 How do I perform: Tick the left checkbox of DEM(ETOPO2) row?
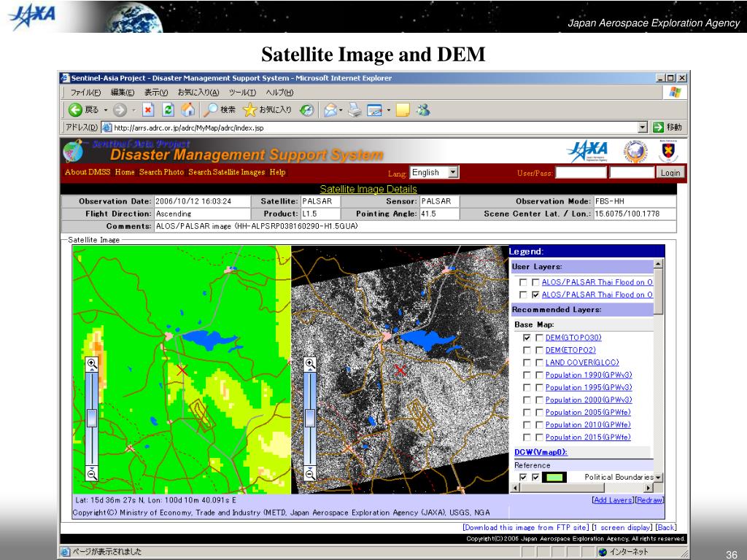point(527,350)
